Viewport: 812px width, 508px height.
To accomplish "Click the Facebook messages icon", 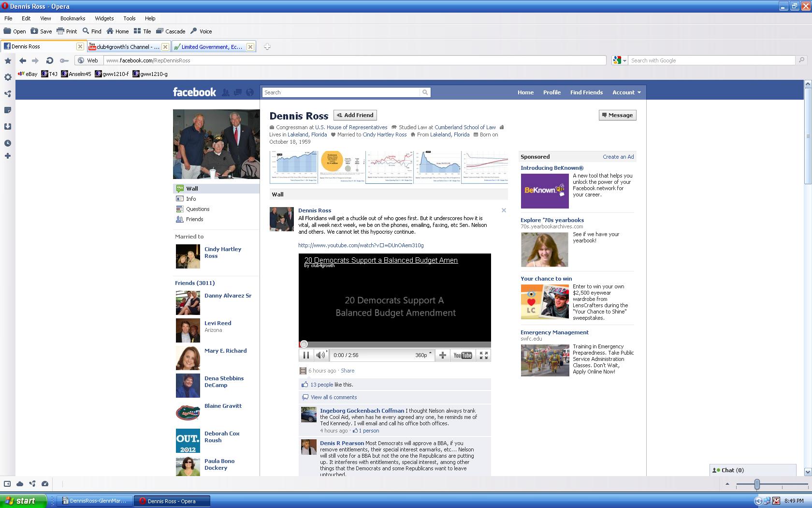I will point(238,92).
